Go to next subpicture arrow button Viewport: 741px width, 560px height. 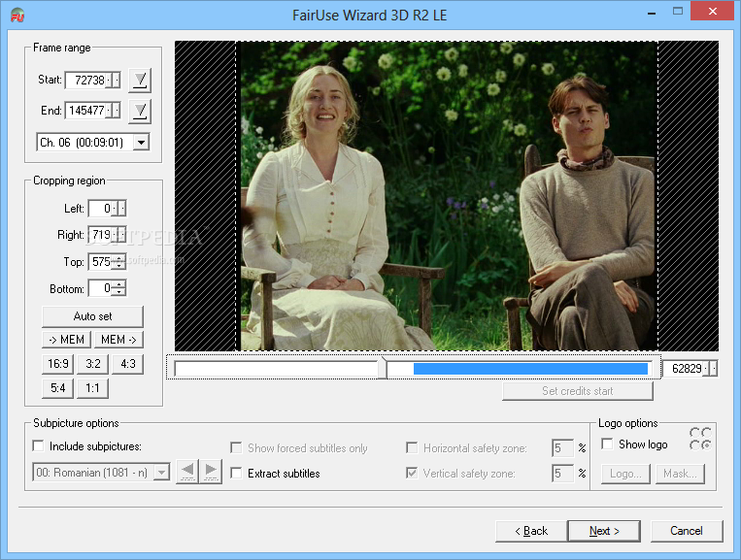[x=211, y=472]
